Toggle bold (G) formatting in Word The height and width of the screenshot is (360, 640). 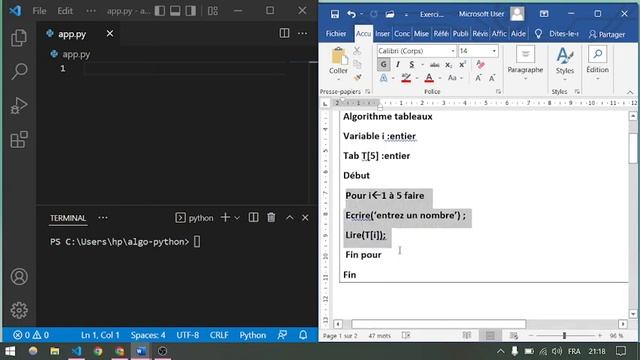coord(383,64)
